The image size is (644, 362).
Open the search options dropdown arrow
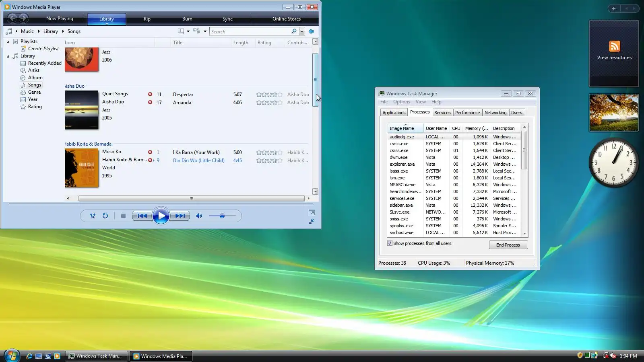point(302,32)
